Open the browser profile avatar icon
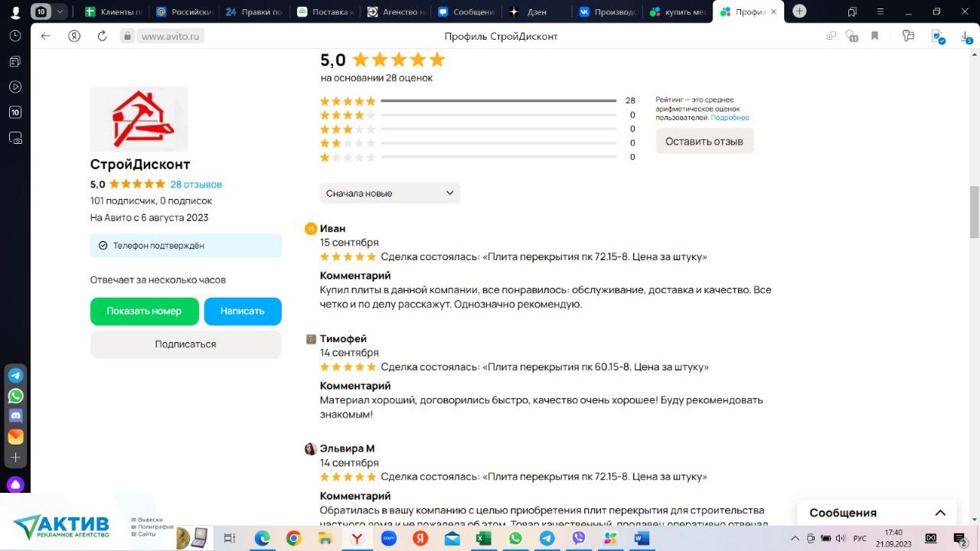980x551 pixels. pyautogui.click(x=15, y=12)
